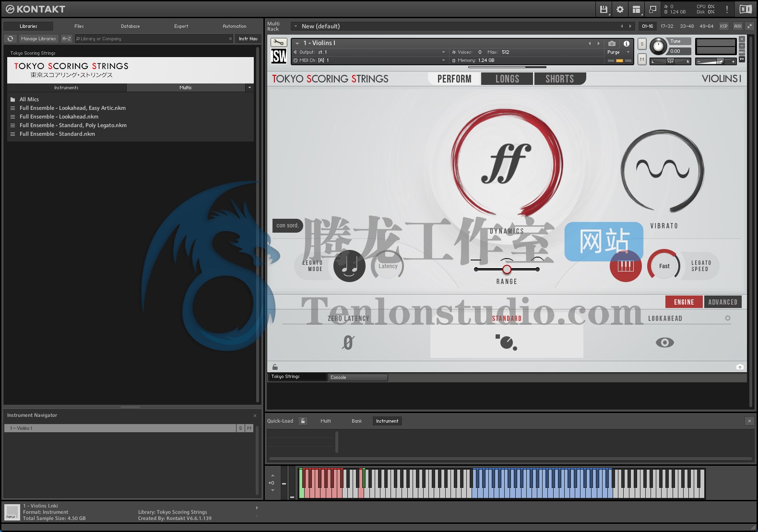
Task: Click the vibrato wave circle
Action: click(663, 170)
